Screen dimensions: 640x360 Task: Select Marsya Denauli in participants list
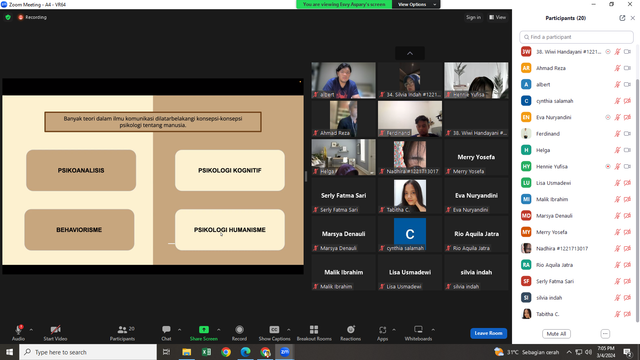(x=576, y=216)
